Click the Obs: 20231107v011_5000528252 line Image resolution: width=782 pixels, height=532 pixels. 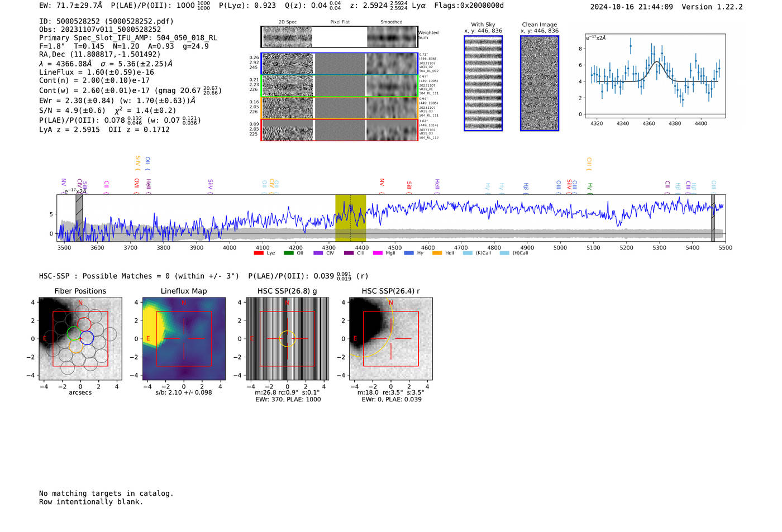[x=100, y=30]
